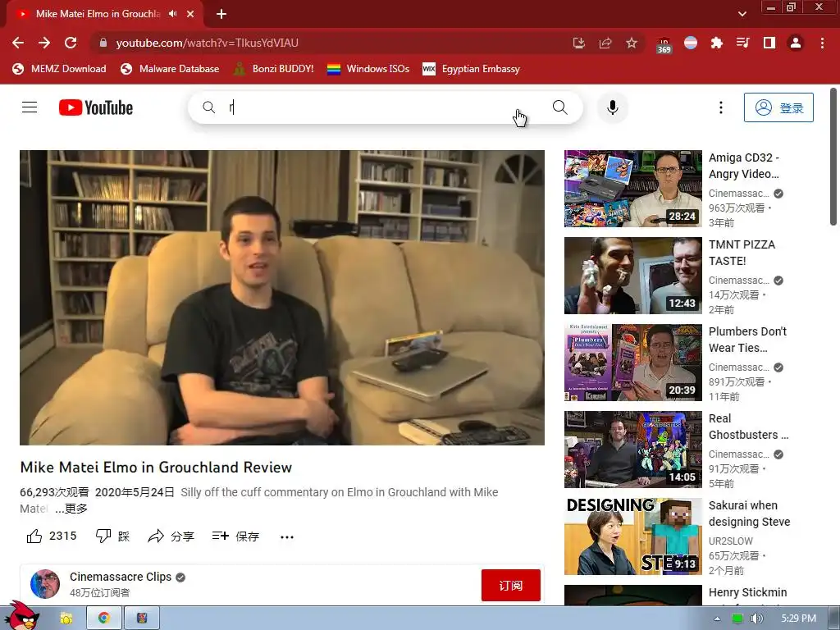Image resolution: width=840 pixels, height=630 pixels.
Task: Bookmark this page with star icon
Action: point(632,43)
